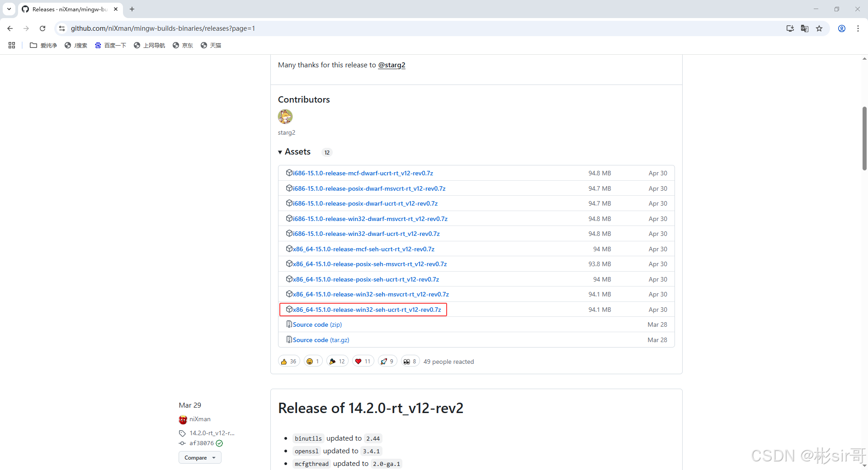Close the Releases nixman tab
The image size is (868, 470).
tap(116, 9)
